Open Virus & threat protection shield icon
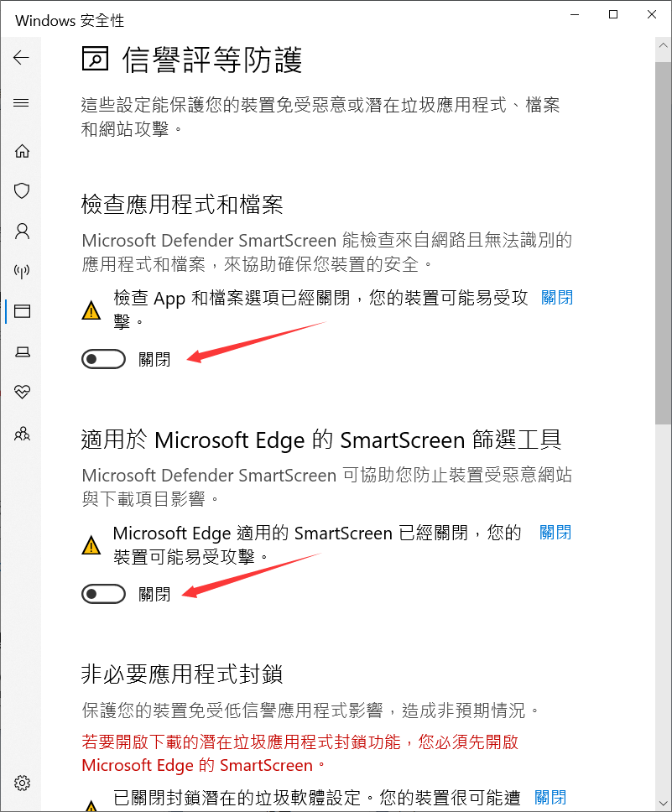 pos(22,190)
